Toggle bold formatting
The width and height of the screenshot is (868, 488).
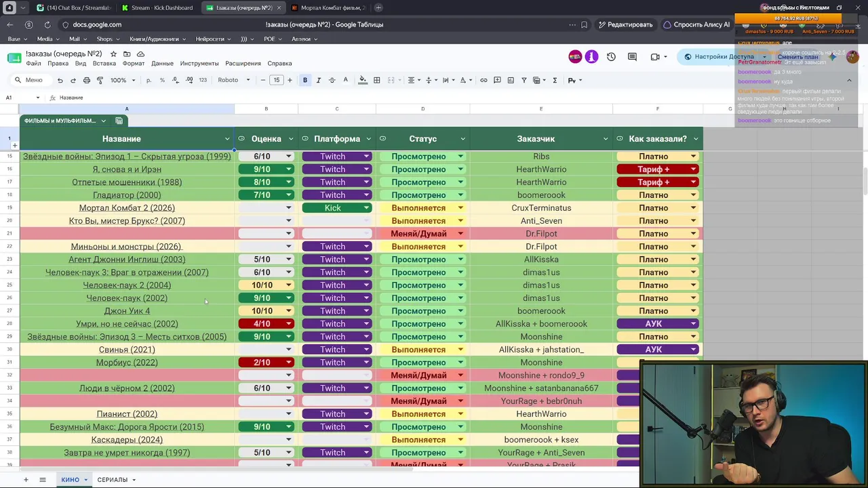pos(305,80)
